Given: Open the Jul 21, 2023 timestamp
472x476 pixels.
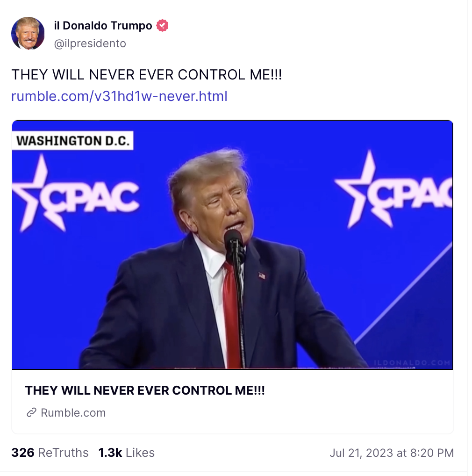Looking at the screenshot, I should click(392, 453).
